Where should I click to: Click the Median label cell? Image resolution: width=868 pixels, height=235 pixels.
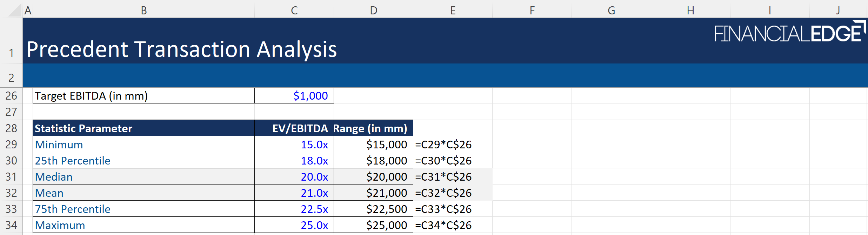(54, 177)
